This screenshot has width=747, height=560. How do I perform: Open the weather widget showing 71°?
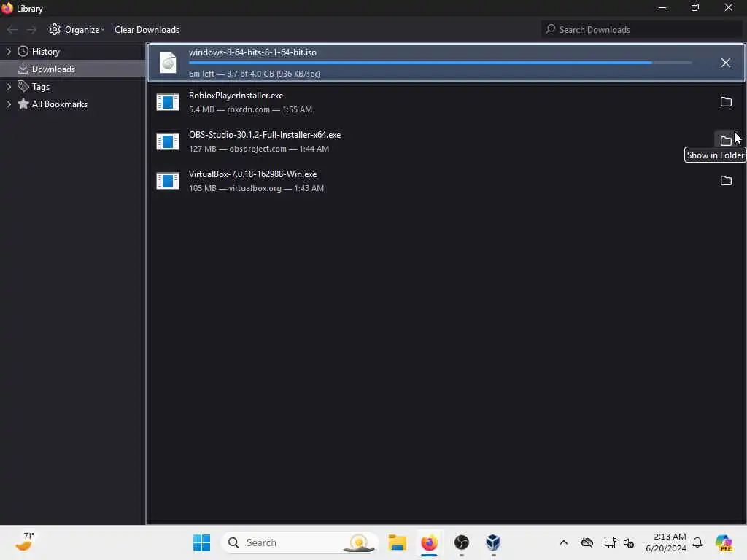tap(25, 542)
